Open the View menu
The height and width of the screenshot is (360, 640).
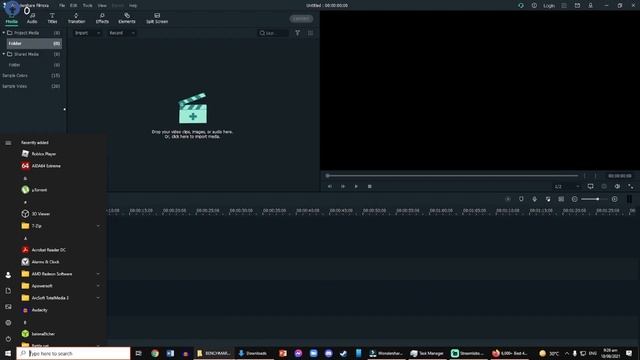[102, 6]
